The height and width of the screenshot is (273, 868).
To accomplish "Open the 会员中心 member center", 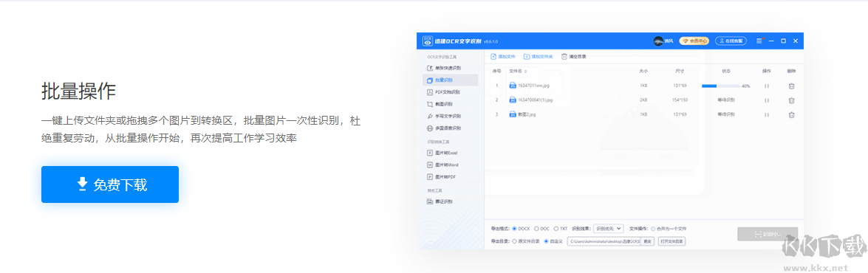I will pos(694,41).
